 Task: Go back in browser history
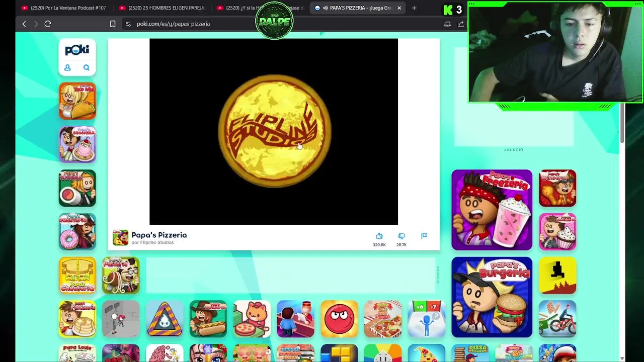click(24, 24)
